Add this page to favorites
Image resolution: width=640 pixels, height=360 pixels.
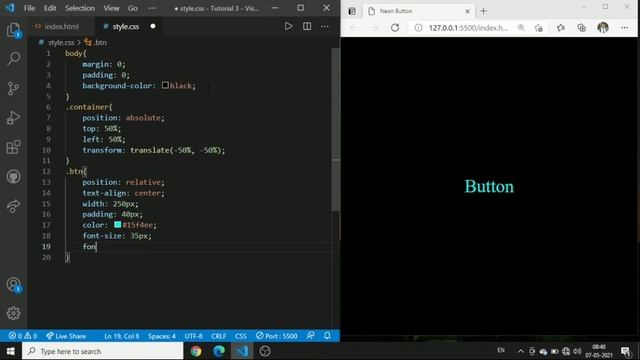(x=539, y=28)
